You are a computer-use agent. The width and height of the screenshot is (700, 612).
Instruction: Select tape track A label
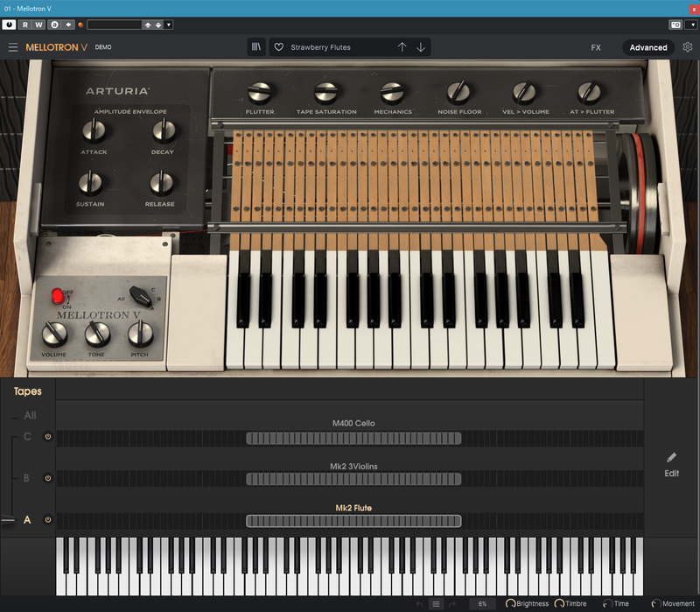tap(27, 519)
